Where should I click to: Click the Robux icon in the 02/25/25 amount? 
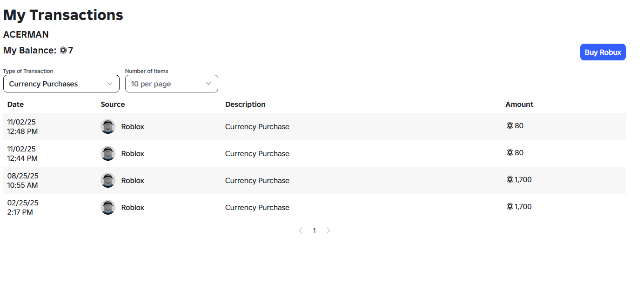[510, 206]
